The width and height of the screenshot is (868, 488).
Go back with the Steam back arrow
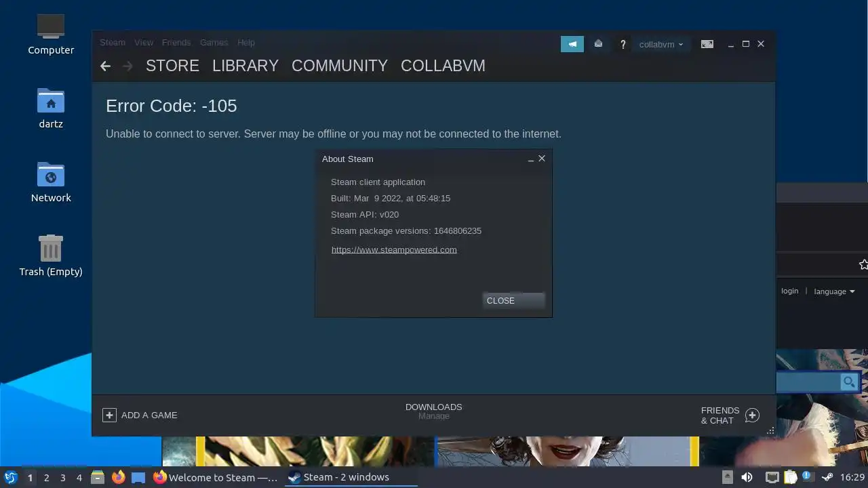point(105,66)
